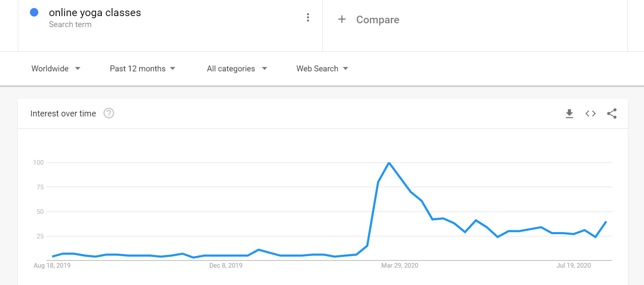Download the Interest over time data
The image size is (644, 285).
pos(569,113)
